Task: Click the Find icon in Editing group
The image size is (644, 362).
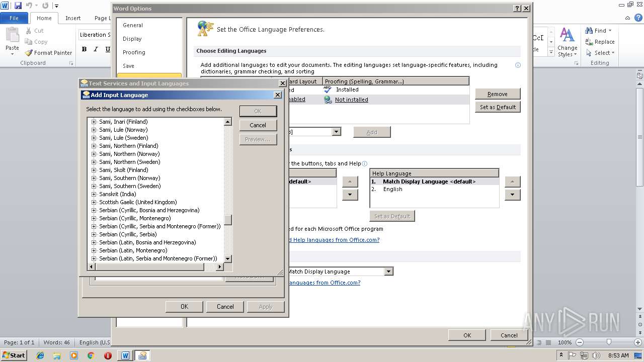Action: [589, 31]
